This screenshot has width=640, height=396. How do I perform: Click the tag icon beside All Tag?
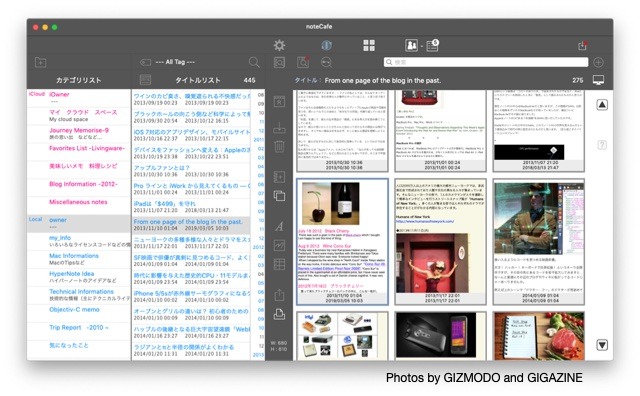(145, 62)
